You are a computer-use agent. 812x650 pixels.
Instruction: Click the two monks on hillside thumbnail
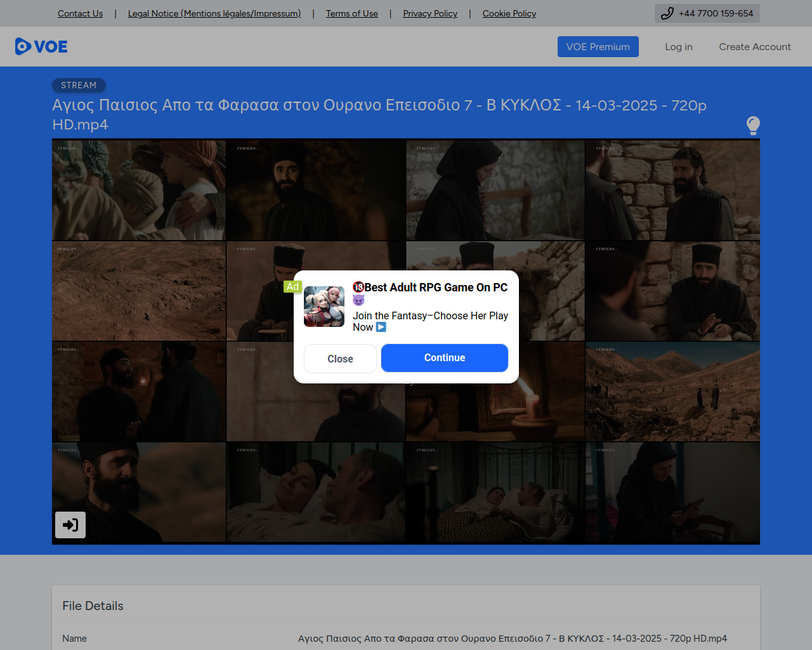672,392
